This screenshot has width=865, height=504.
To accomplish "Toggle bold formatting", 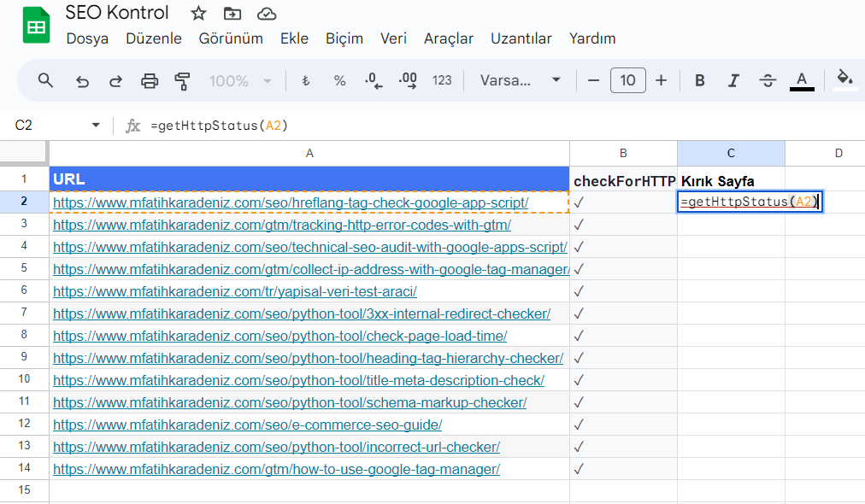I will click(699, 80).
